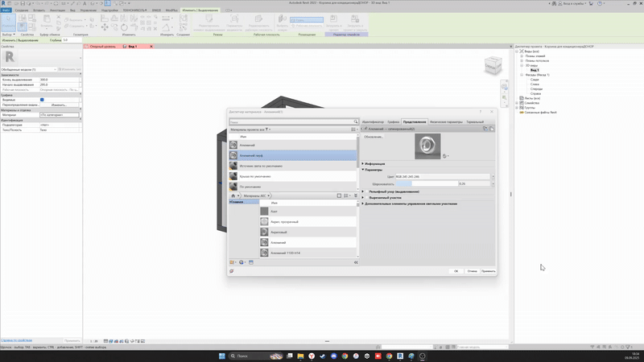Screen dimensions: 644x362
Task: Click the material preview thumbnail
Action: [427, 146]
